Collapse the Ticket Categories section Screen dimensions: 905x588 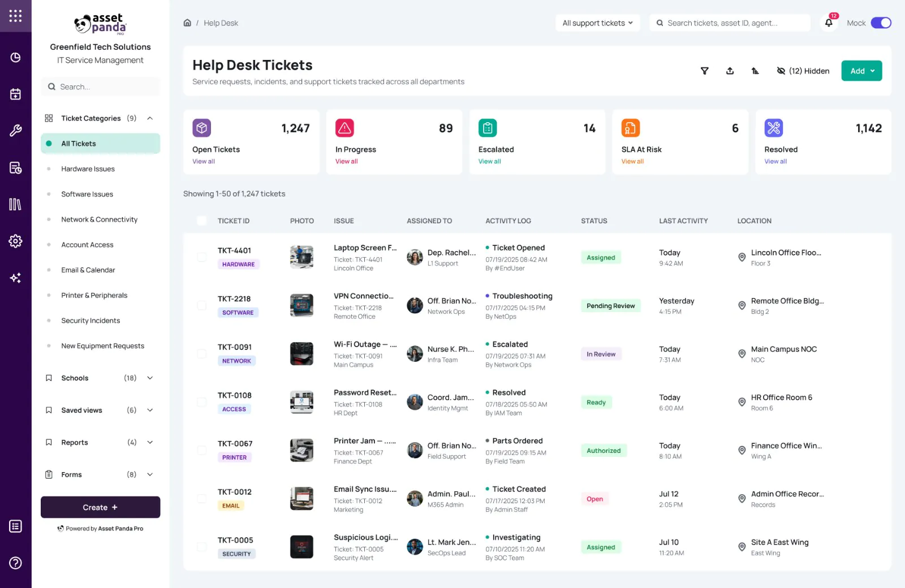150,118
